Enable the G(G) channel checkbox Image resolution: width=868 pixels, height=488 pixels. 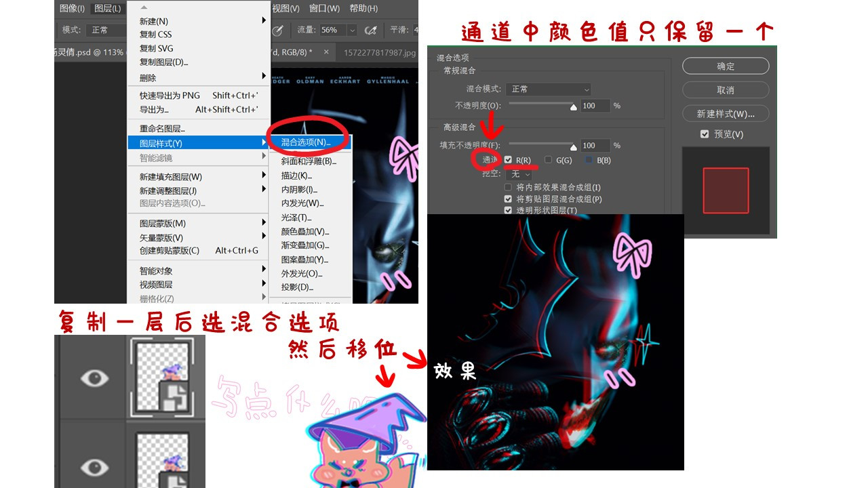click(x=548, y=160)
